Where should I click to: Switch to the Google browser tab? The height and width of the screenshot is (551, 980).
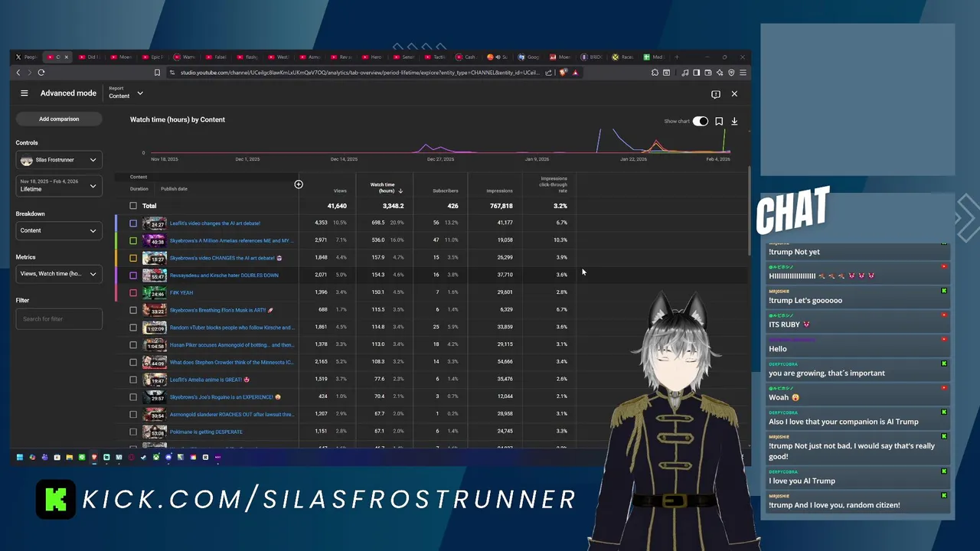[529, 57]
